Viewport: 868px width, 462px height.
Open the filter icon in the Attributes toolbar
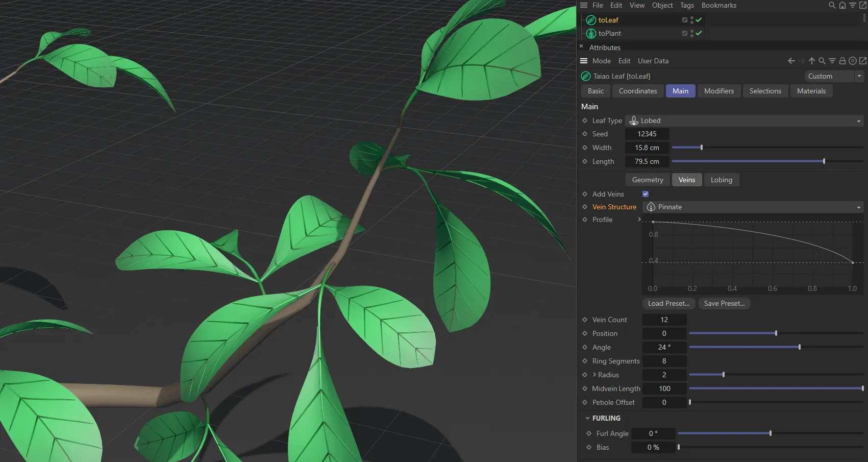[832, 61]
